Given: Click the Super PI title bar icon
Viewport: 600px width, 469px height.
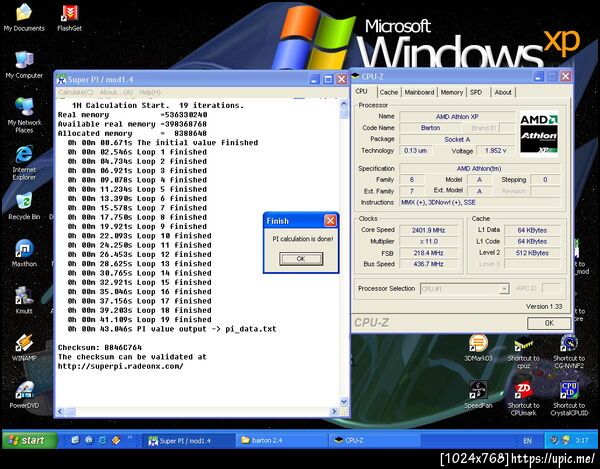Looking at the screenshot, I should (61, 79).
